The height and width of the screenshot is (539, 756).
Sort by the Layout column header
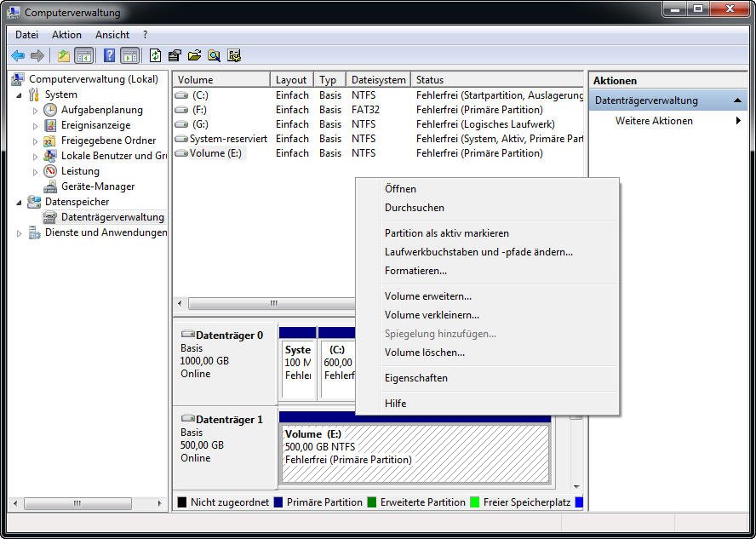pos(292,79)
